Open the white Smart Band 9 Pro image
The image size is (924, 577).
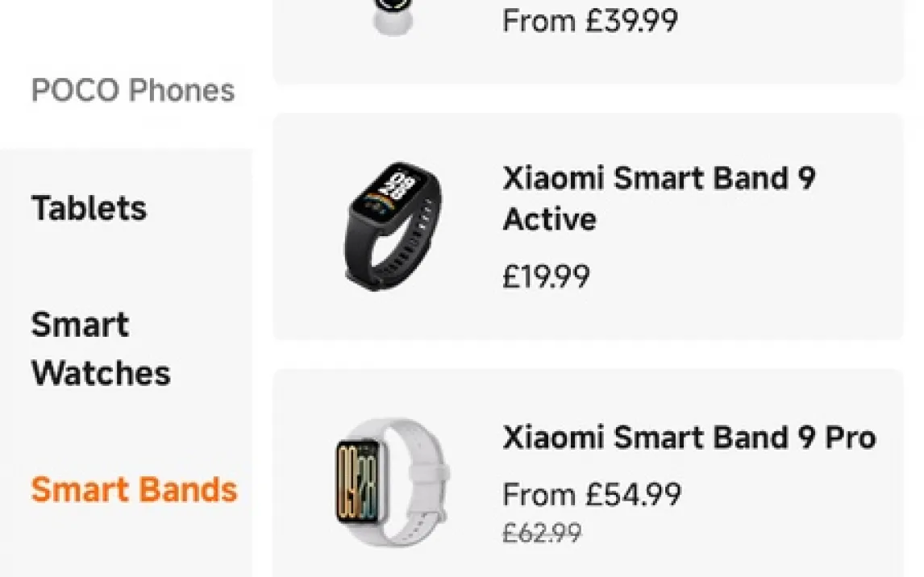click(391, 481)
